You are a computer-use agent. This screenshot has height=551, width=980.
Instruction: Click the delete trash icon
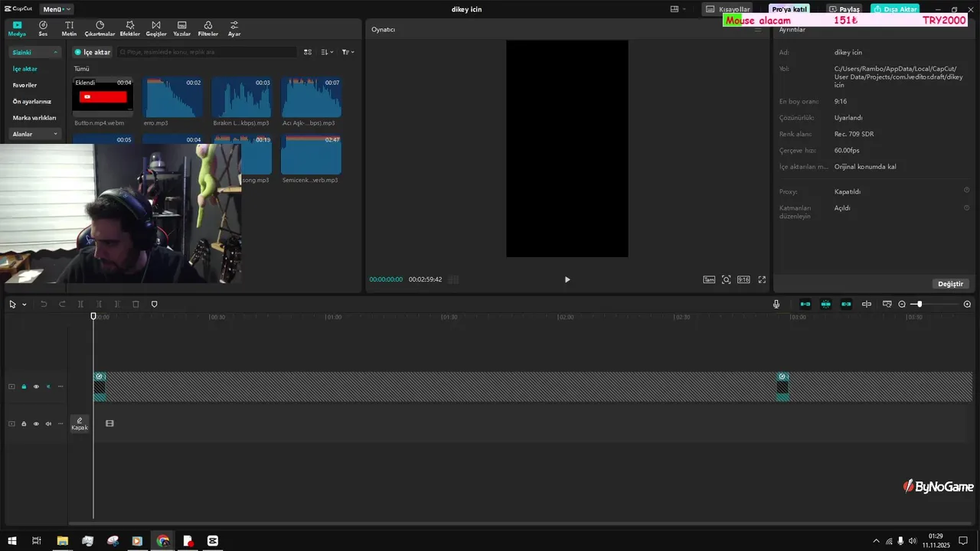(136, 305)
